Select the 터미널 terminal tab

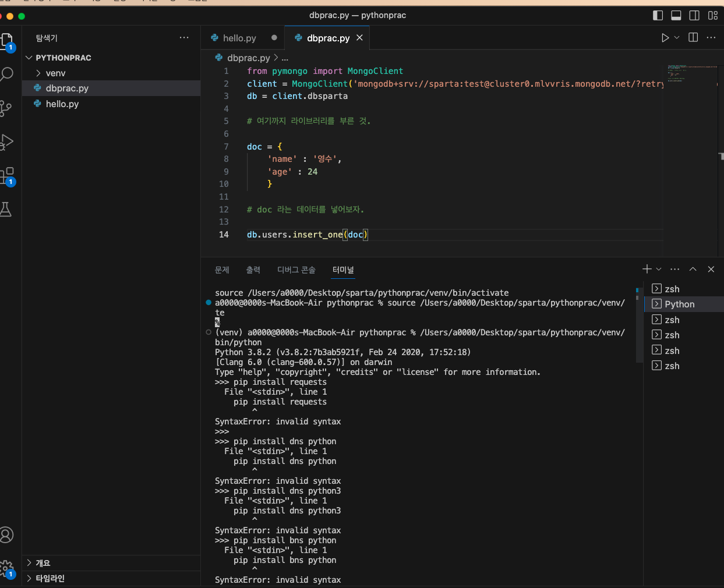(x=343, y=270)
